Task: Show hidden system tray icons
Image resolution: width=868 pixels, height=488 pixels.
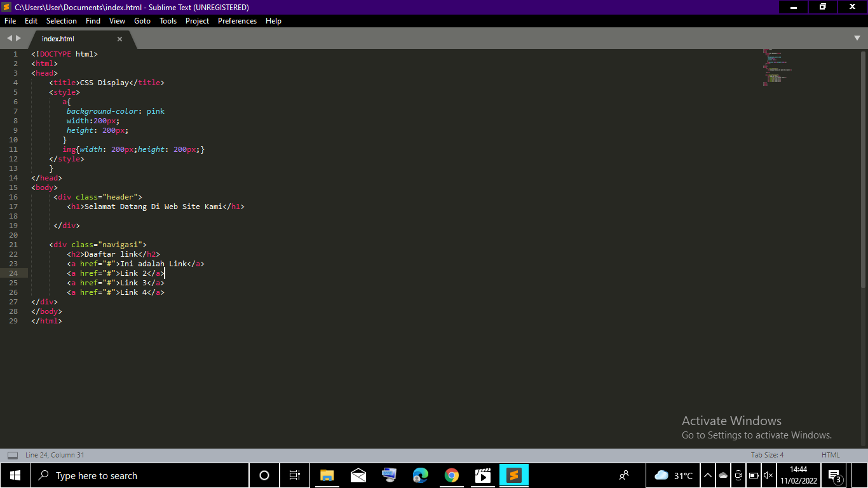Action: (708, 475)
